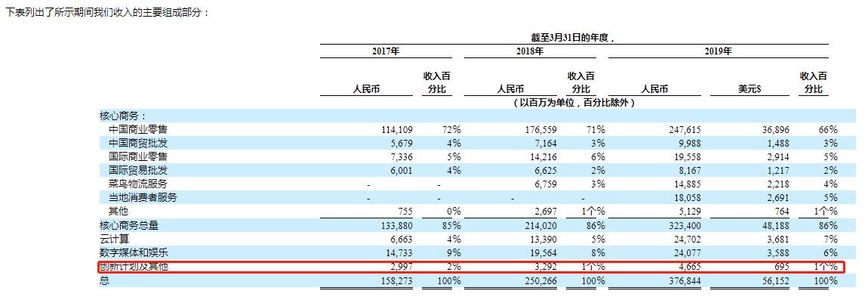Select the value 695
Screen dimensions: 868x297
[782, 267]
